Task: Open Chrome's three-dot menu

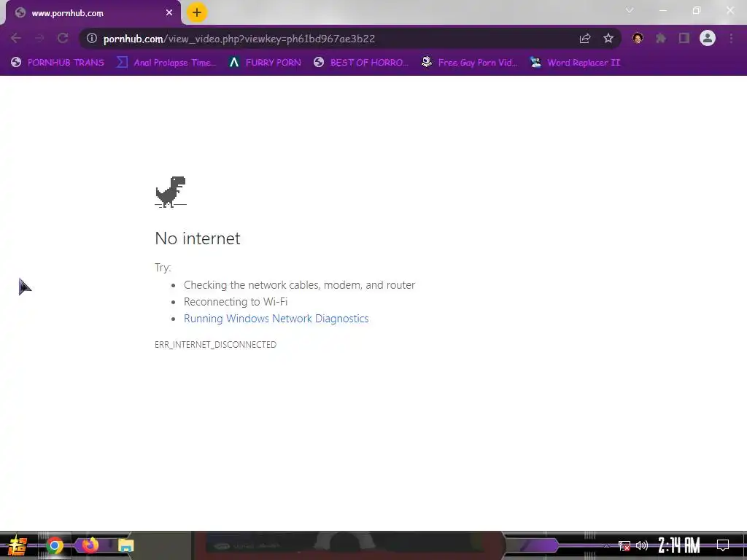Action: pyautogui.click(x=731, y=38)
